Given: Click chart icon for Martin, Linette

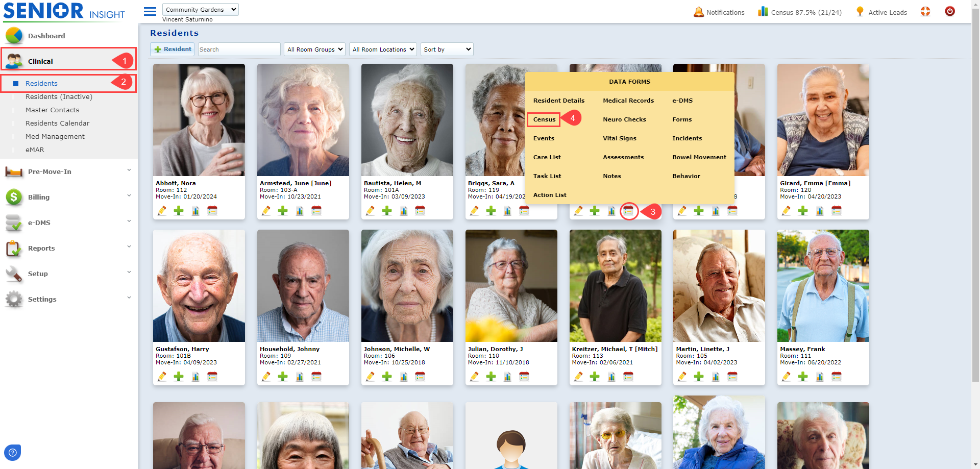Looking at the screenshot, I should 716,377.
